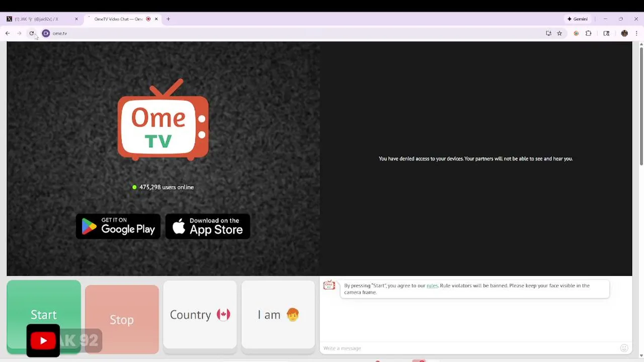Click the YouTube logo overlay

click(43, 341)
